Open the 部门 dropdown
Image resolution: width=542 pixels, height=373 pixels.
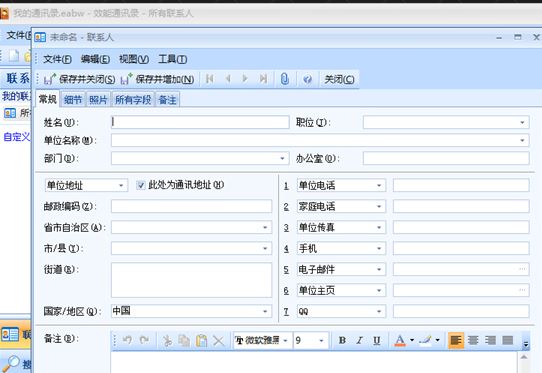(282, 158)
